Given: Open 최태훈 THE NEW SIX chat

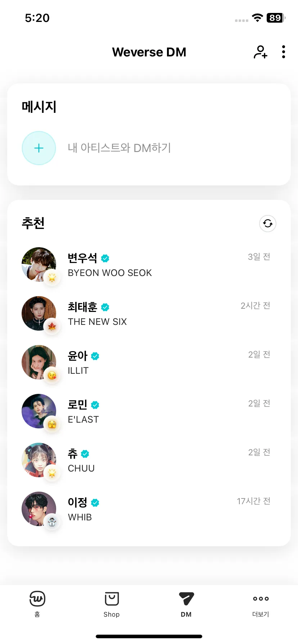Looking at the screenshot, I should point(149,313).
